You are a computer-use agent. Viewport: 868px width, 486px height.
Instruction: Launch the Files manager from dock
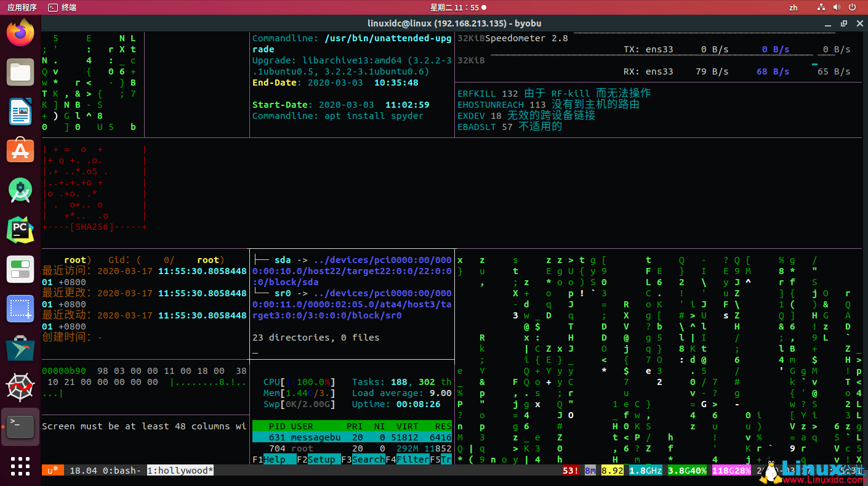click(20, 72)
